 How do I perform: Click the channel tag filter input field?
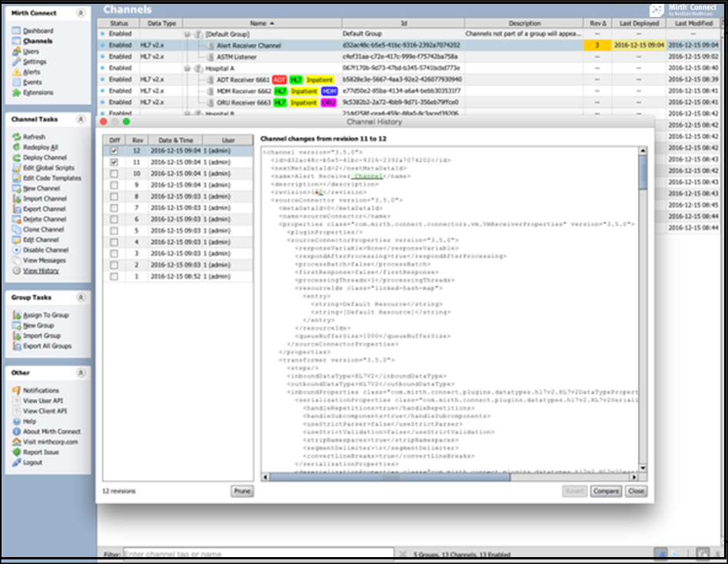point(258,553)
